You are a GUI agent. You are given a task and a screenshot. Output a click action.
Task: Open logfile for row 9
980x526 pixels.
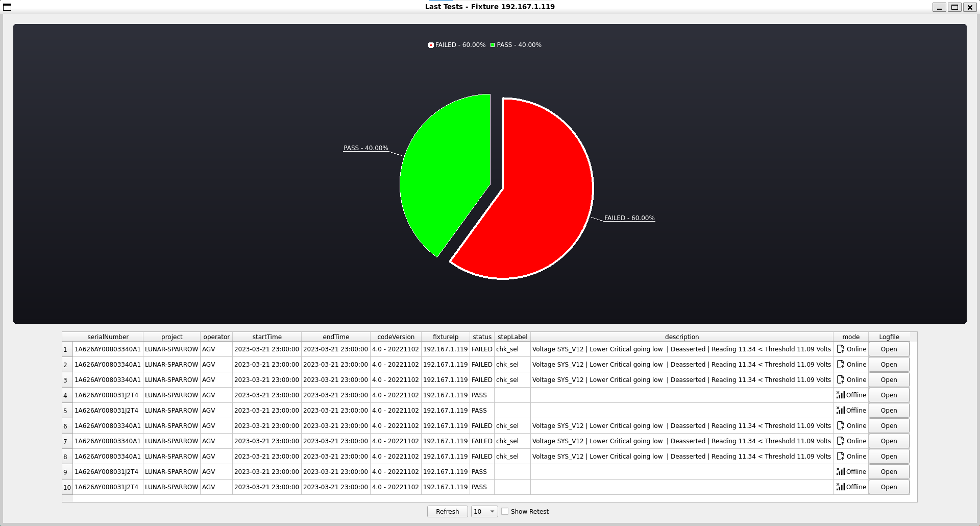point(889,472)
